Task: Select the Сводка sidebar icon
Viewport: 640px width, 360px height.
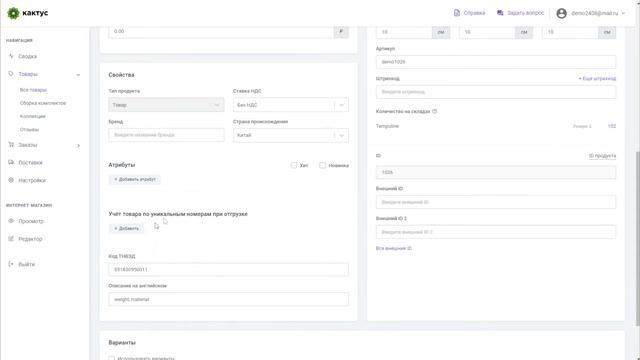Action: coord(11,56)
